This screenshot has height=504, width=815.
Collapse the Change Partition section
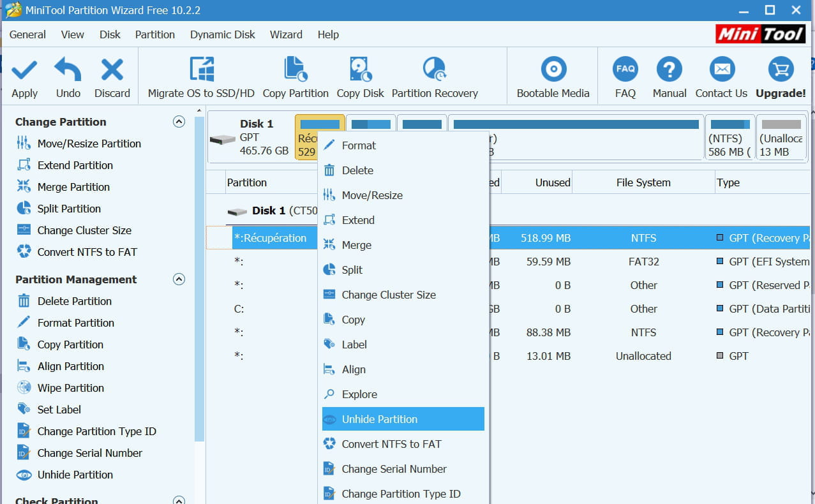tap(179, 122)
